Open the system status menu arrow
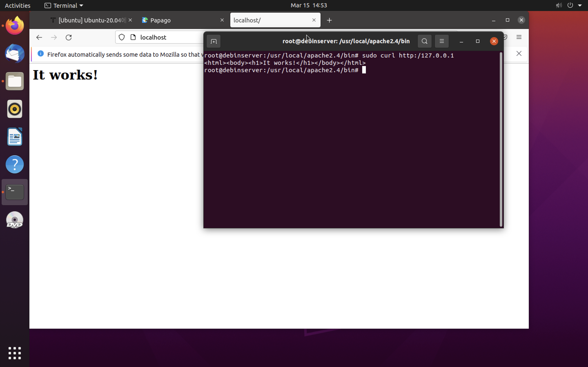Viewport: 588px width, 367px height. click(580, 5)
